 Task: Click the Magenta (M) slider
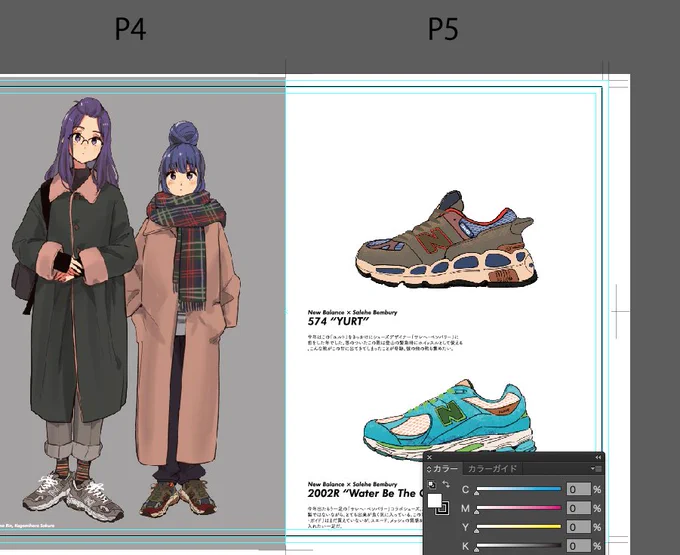click(519, 509)
